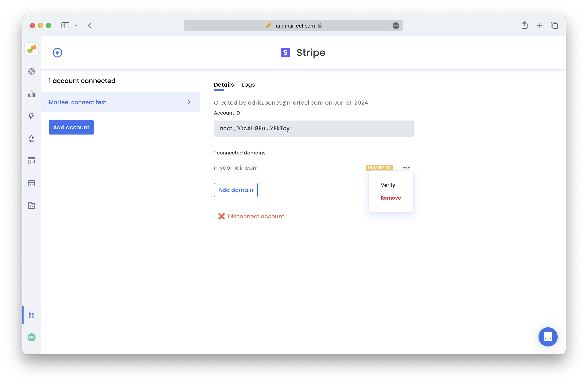
Task: Choose Remove in the open context menu
Action: 391,198
